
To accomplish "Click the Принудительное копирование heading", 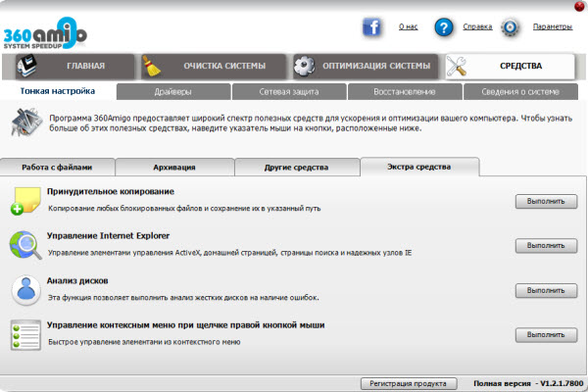I will (111, 192).
